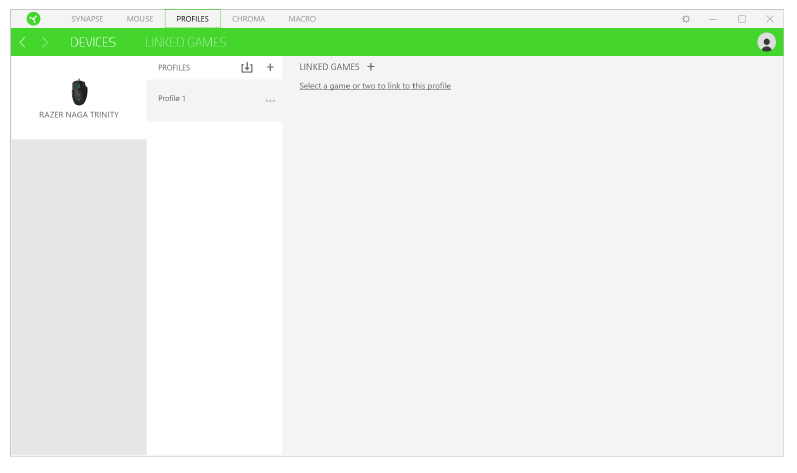Viewport: 797px width, 473px height.
Task: Open the Chroma tab
Action: pyautogui.click(x=249, y=19)
